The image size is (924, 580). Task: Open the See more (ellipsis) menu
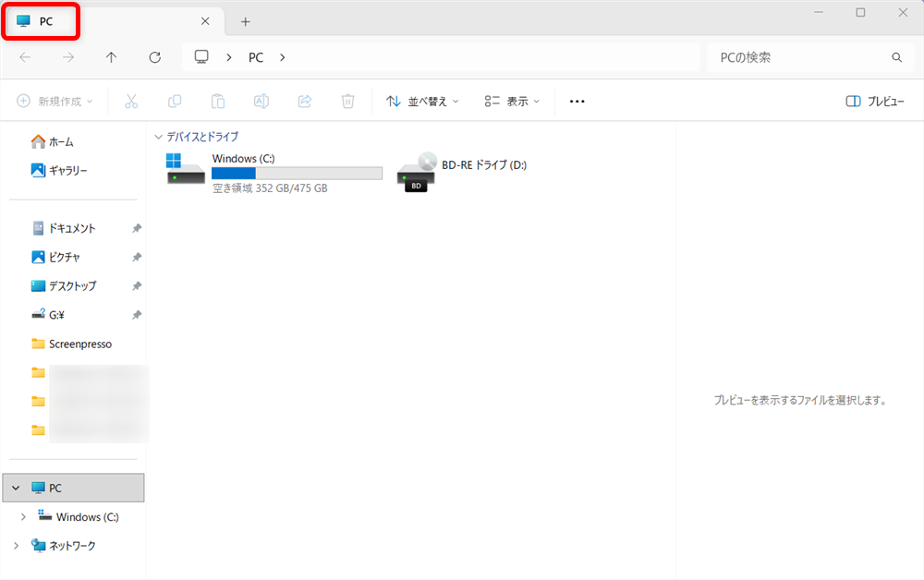click(577, 101)
